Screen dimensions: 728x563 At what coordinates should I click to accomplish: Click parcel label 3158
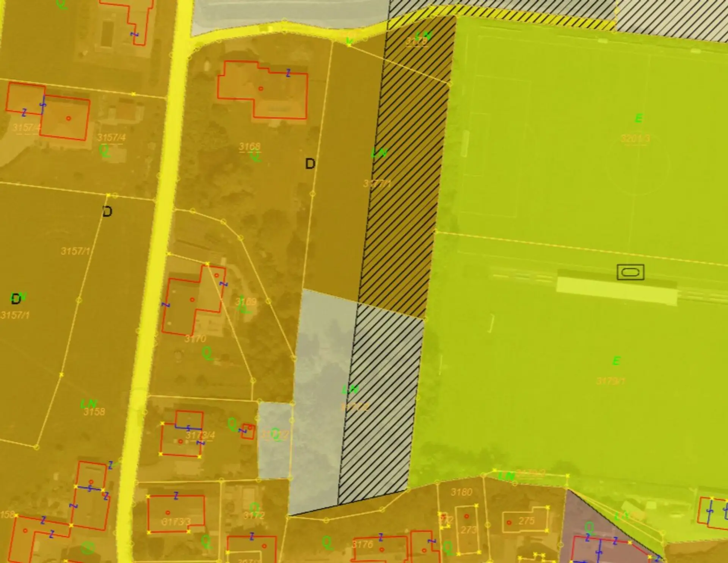tap(94, 411)
